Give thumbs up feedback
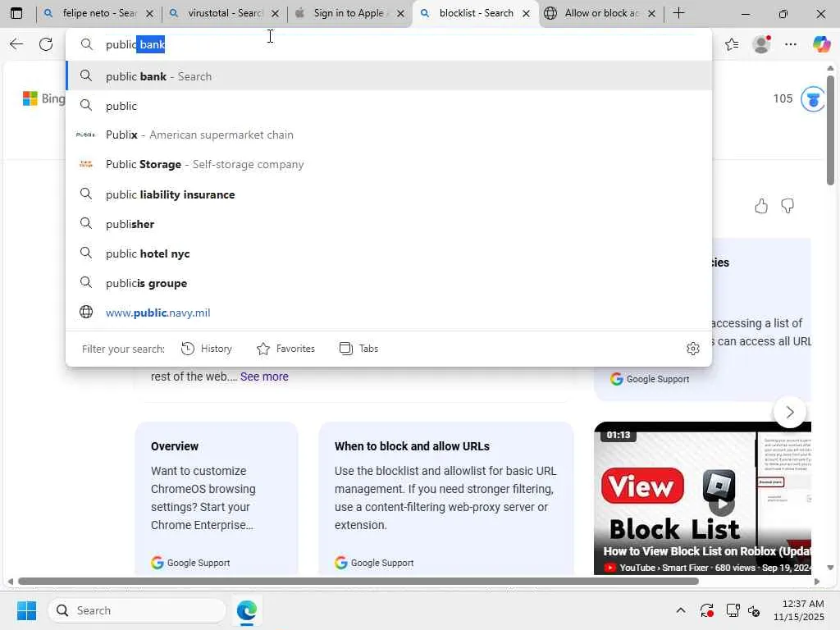The height and width of the screenshot is (630, 840). pos(761,206)
